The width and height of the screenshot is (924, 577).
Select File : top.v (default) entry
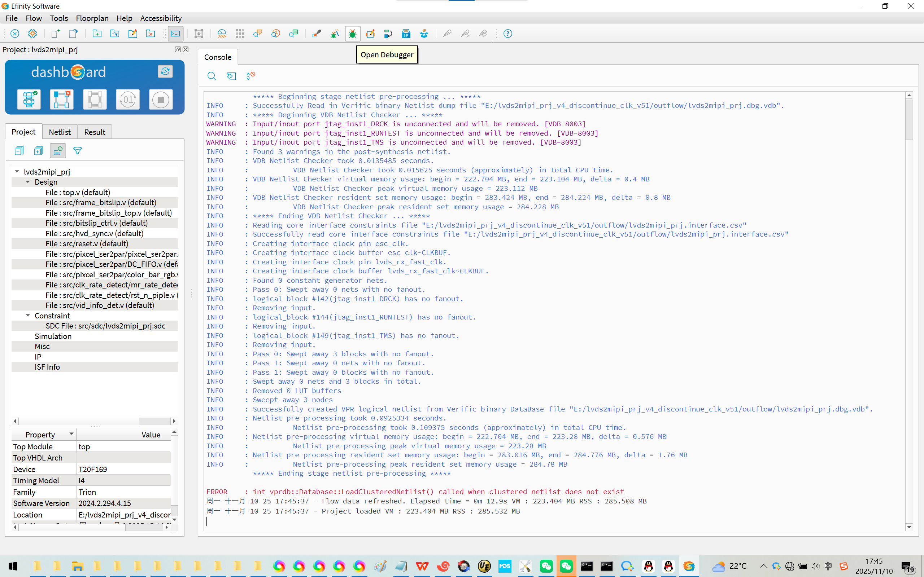click(x=78, y=192)
